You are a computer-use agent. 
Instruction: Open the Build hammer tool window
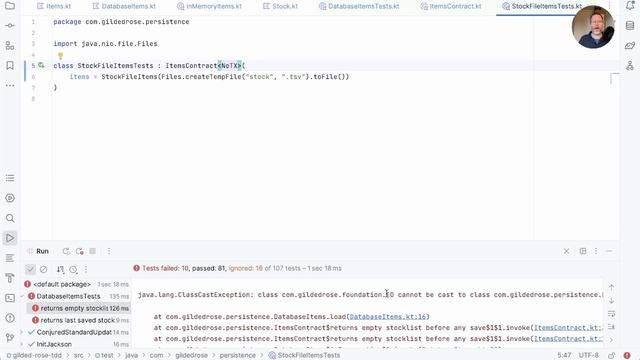(x=10, y=278)
